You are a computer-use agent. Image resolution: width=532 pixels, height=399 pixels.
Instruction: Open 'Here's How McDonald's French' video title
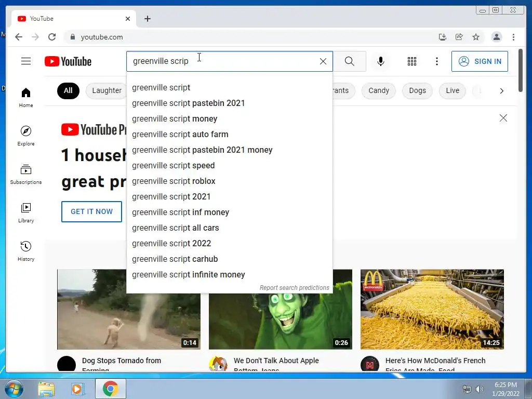tap(435, 361)
